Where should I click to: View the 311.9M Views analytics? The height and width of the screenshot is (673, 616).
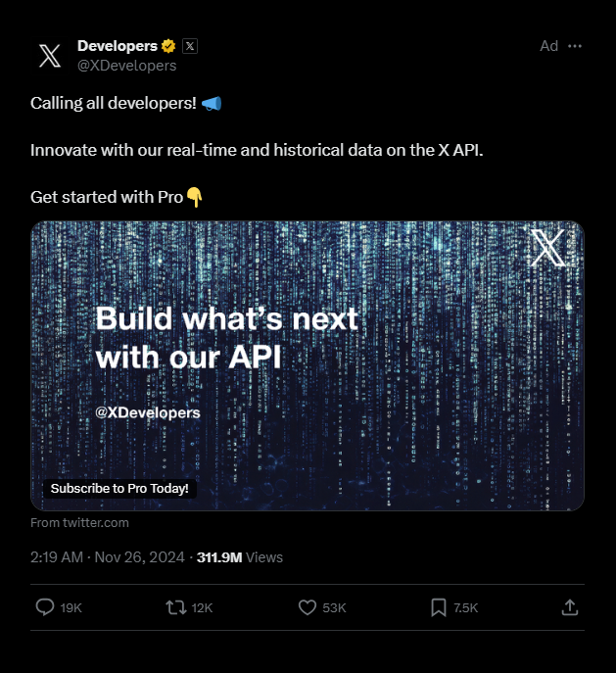click(x=239, y=557)
